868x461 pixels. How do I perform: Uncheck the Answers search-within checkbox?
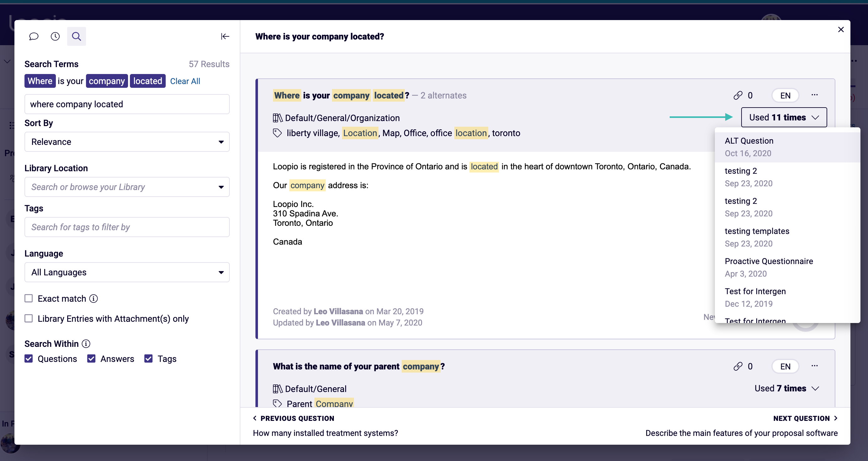[91, 359]
